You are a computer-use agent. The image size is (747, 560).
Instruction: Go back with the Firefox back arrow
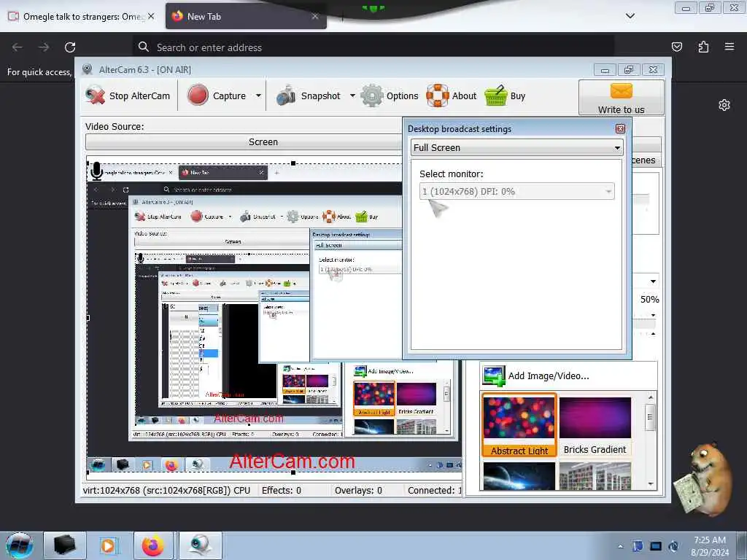tap(18, 47)
